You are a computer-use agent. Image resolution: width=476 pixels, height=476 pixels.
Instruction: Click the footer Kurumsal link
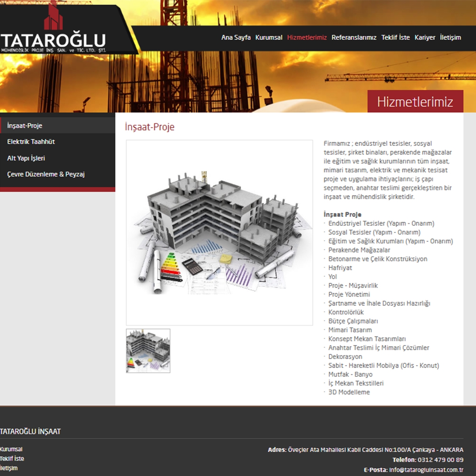[11, 449]
